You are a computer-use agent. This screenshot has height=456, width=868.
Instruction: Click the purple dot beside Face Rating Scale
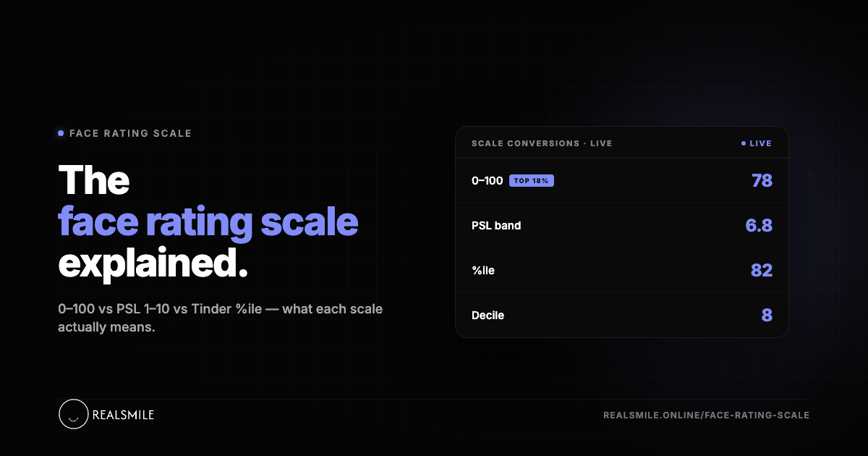point(61,133)
